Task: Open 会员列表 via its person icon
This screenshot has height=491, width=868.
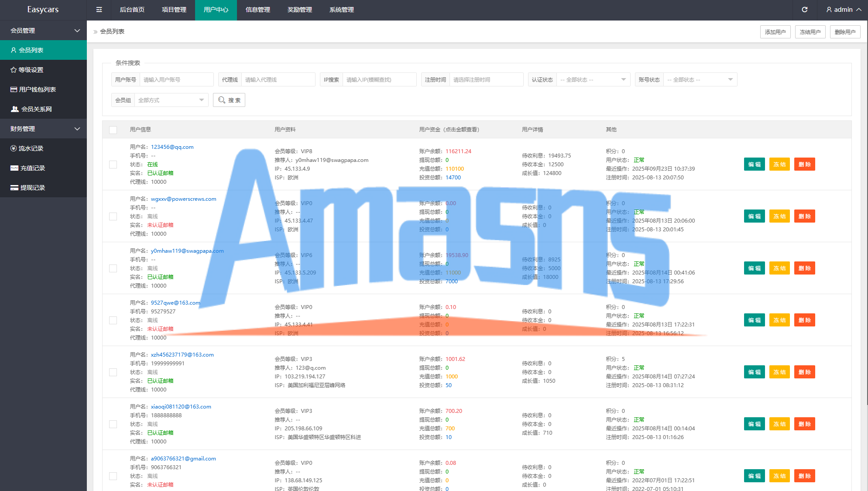Action: (x=14, y=50)
